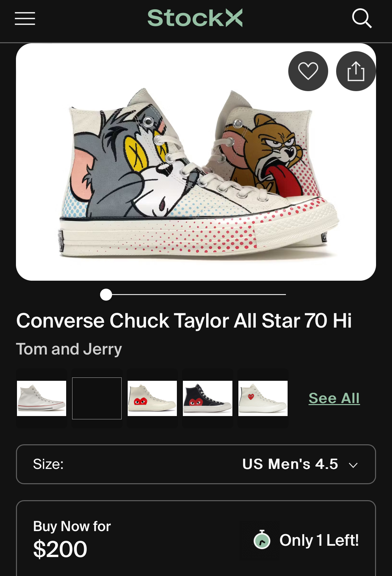The width and height of the screenshot is (392, 576).
Task: Click the See All link
Action: (334, 398)
